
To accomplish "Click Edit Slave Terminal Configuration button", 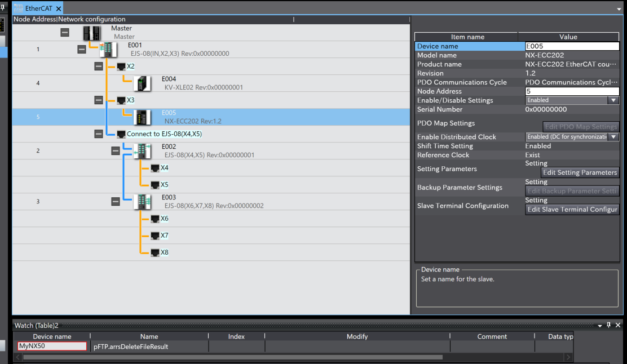I will [572, 209].
